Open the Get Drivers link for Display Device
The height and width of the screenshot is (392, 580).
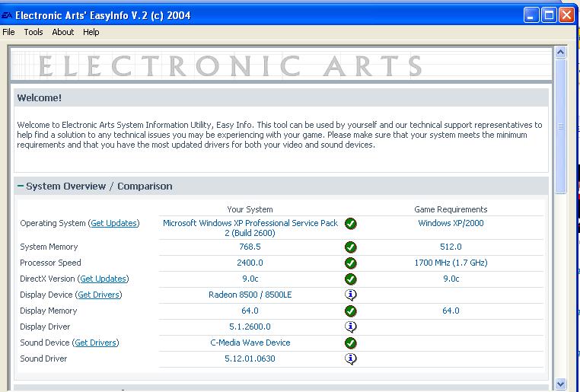99,295
